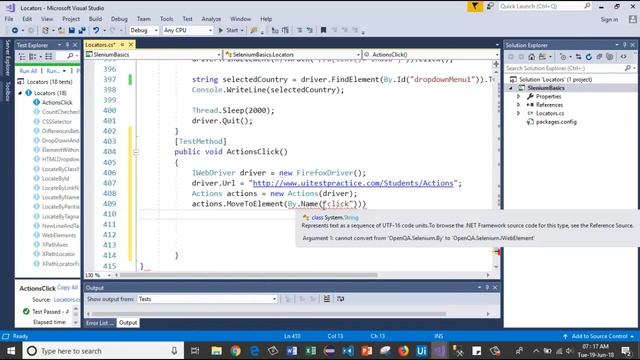Screen dimensions: 640x360
Task: Click the bookmark icon in toolbar
Action: (x=323, y=30)
